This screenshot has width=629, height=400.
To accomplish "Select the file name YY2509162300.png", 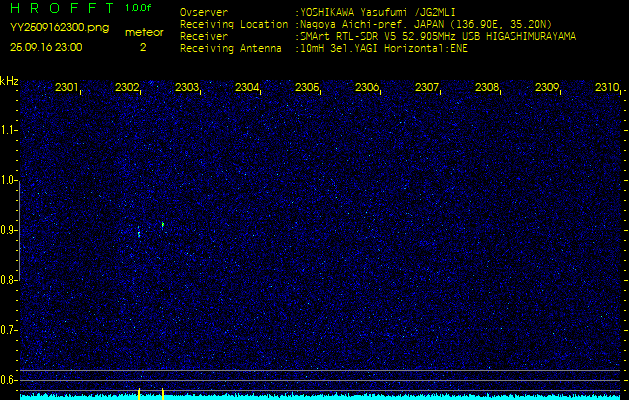I will [x=59, y=28].
